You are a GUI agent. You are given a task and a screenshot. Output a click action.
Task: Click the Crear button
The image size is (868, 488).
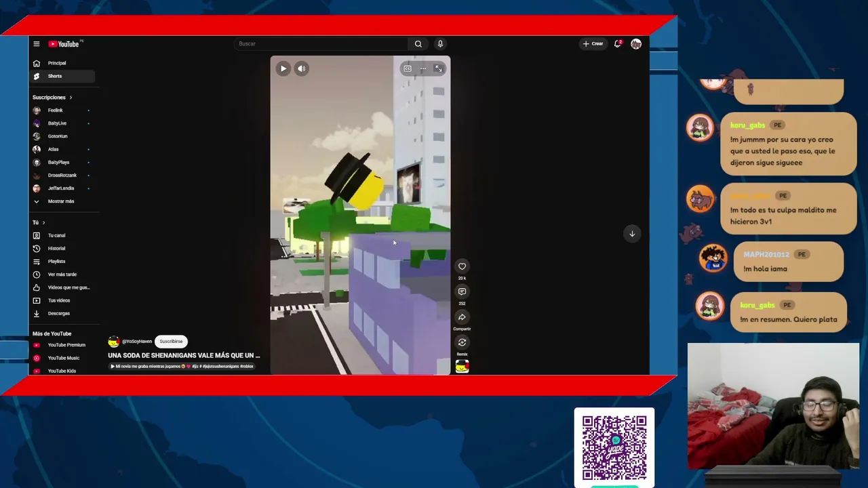click(x=593, y=44)
